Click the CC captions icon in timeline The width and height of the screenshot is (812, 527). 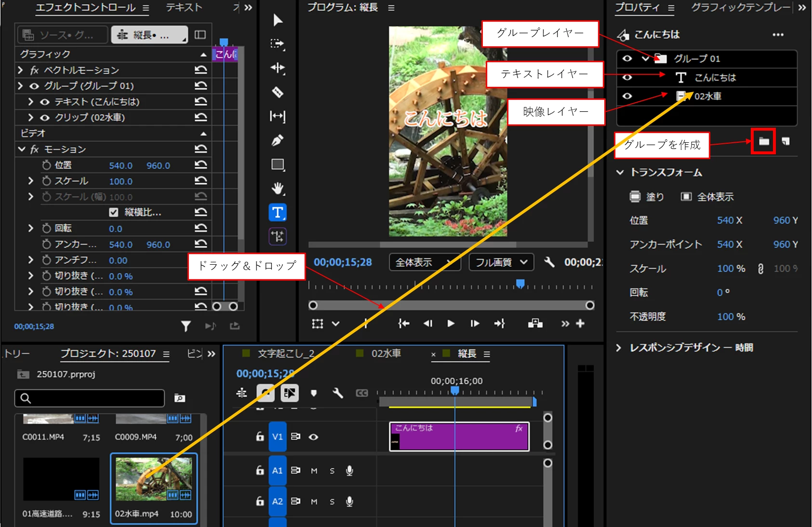click(362, 393)
